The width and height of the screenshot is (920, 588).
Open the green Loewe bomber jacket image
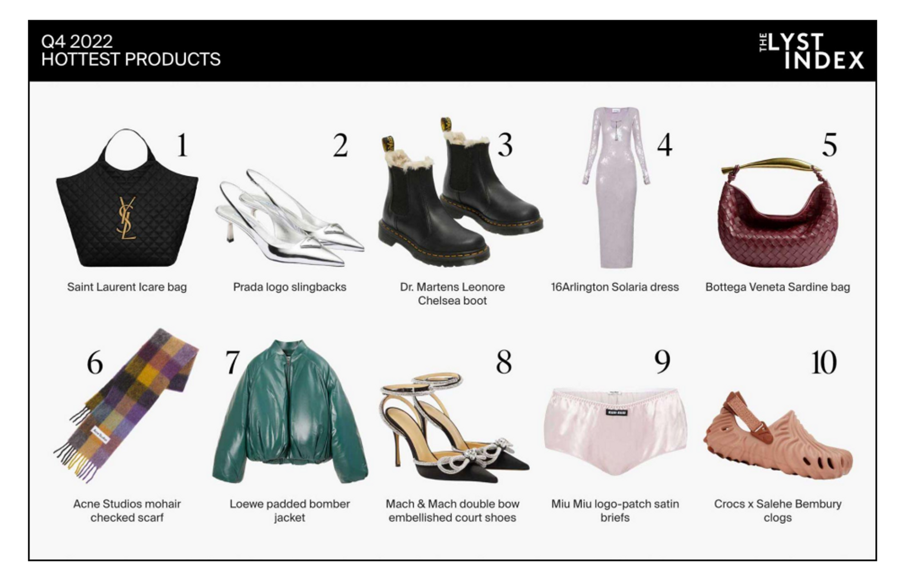click(x=290, y=412)
